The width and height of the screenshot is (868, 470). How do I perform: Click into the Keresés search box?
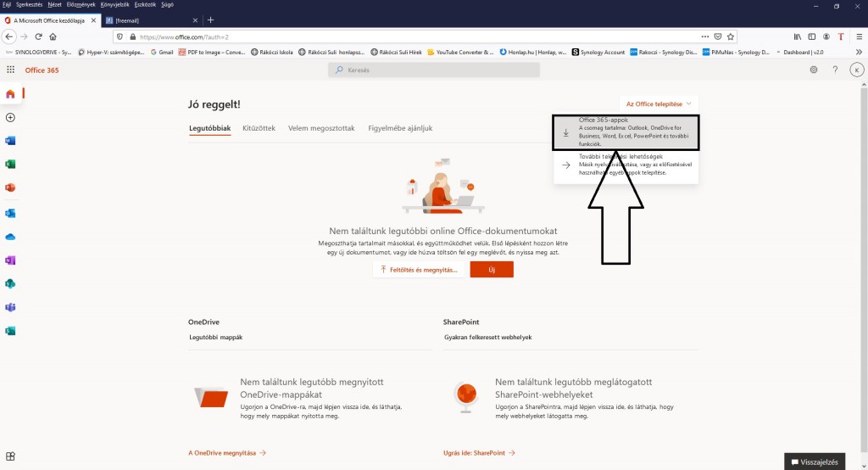[x=434, y=70]
